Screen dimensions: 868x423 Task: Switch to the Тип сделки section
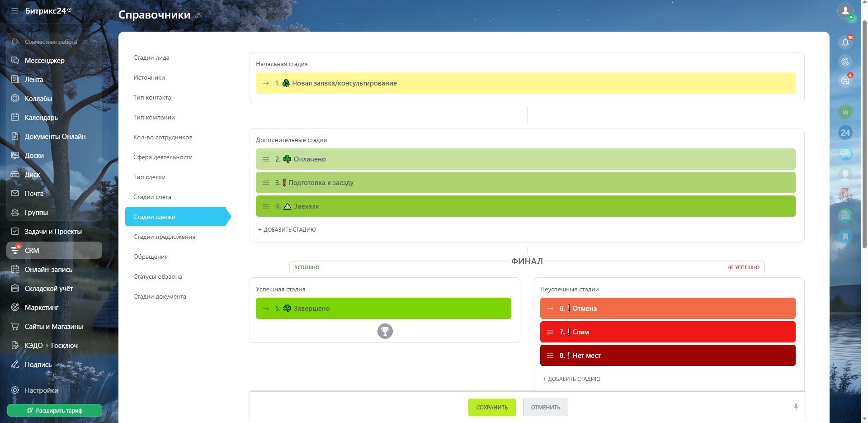[x=149, y=177]
